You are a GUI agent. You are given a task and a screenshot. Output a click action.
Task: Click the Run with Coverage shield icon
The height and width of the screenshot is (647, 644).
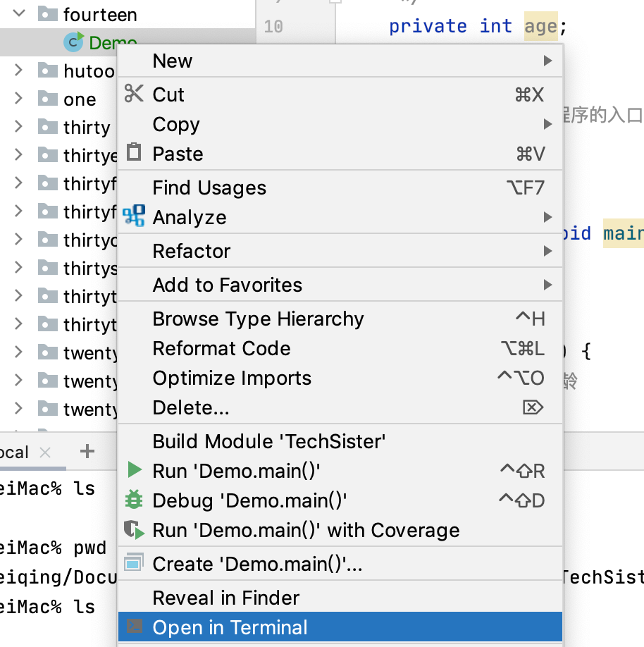coord(134,530)
